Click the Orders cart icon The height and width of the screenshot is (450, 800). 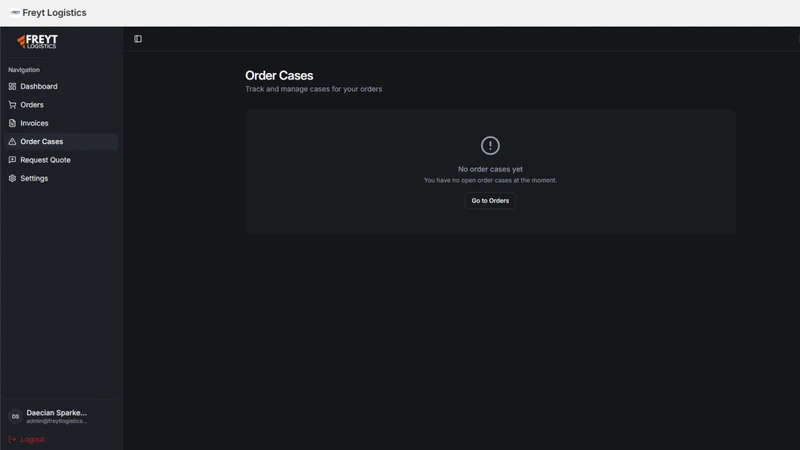click(x=12, y=105)
